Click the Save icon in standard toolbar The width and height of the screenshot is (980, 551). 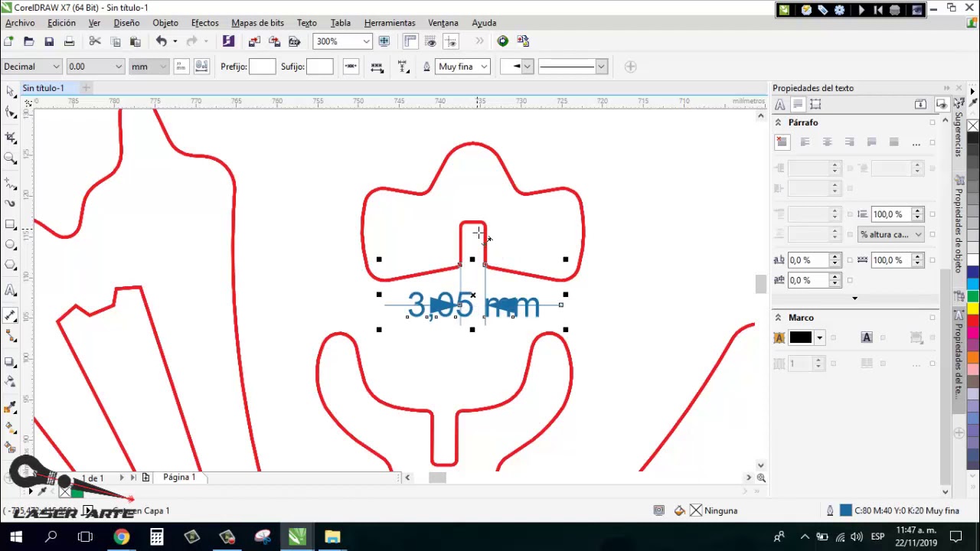[49, 41]
